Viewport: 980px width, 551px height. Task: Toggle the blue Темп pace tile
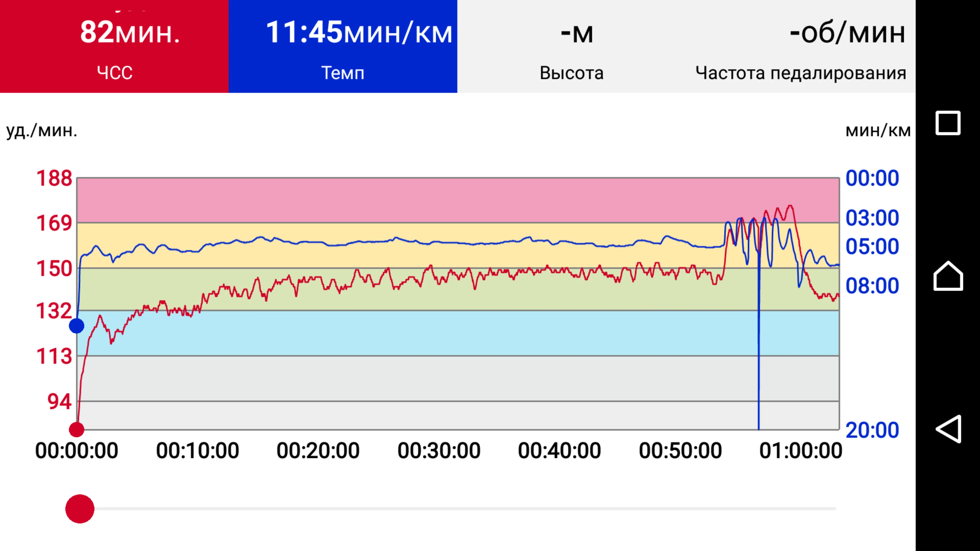pos(343,46)
